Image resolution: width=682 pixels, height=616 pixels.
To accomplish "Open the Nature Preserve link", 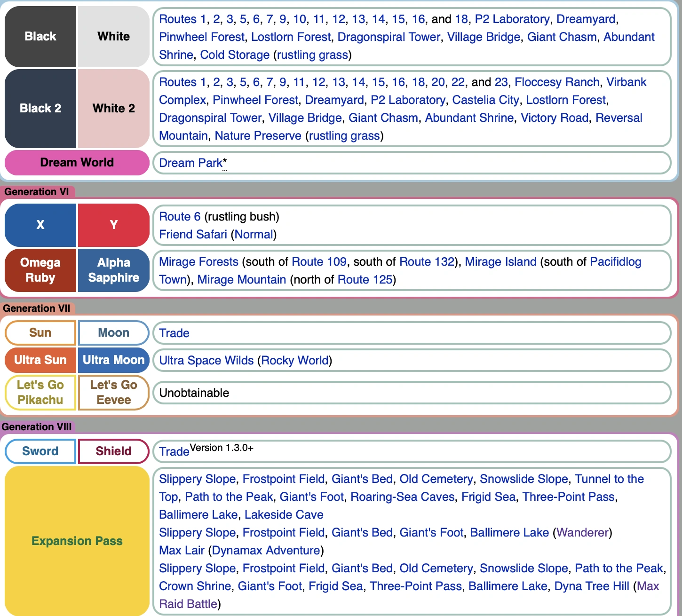I will point(258,136).
